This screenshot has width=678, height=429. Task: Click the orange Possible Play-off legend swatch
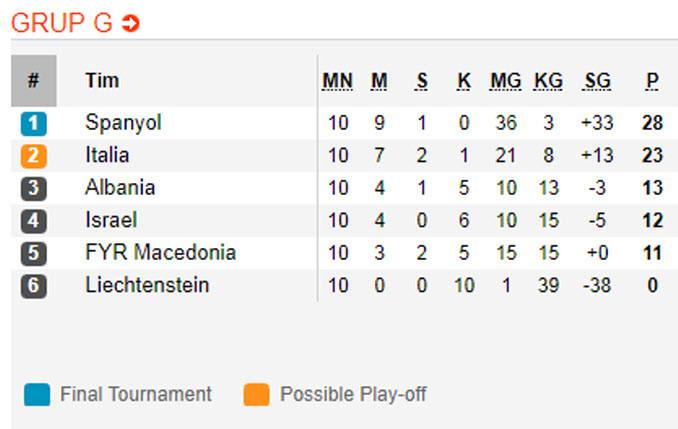(256, 394)
